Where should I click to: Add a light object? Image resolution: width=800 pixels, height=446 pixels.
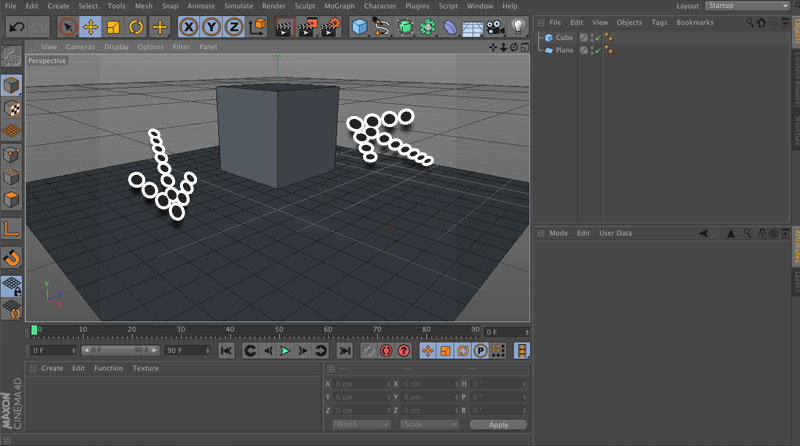(518, 27)
